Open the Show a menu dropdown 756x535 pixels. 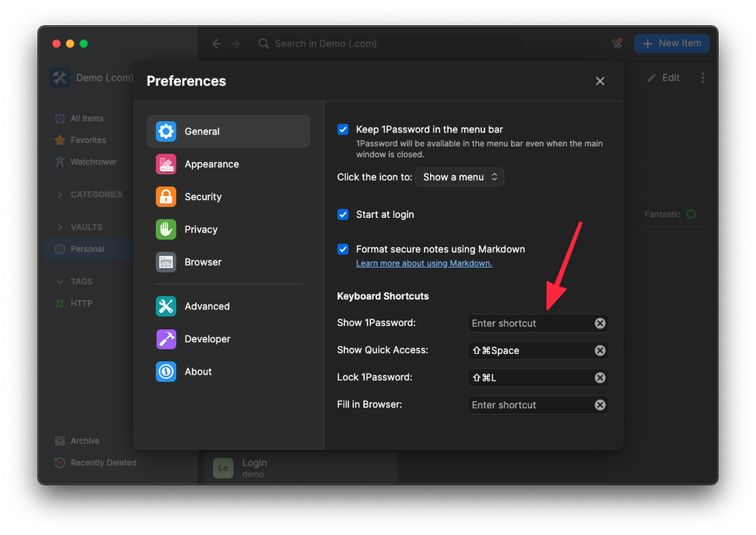point(459,177)
